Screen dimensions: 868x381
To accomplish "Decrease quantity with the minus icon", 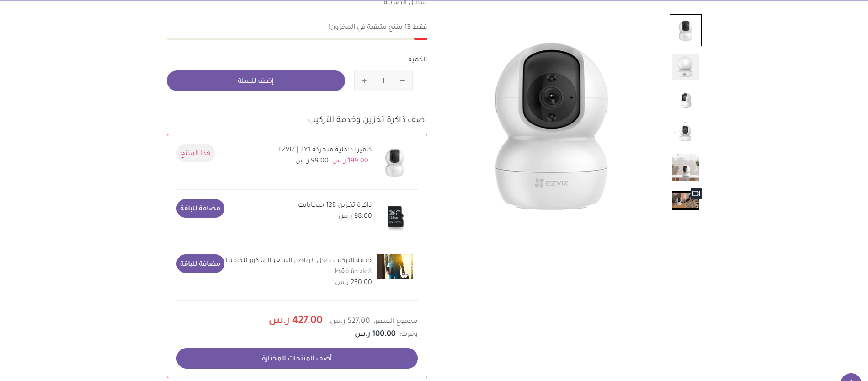I will point(402,81).
